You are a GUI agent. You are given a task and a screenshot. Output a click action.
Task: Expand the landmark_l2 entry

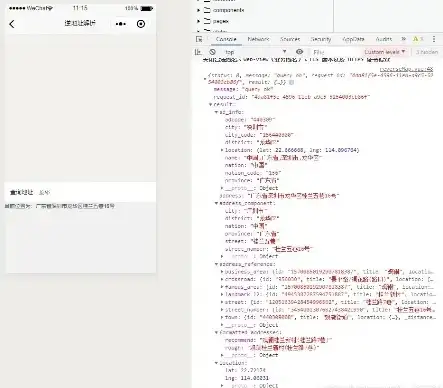222,294
